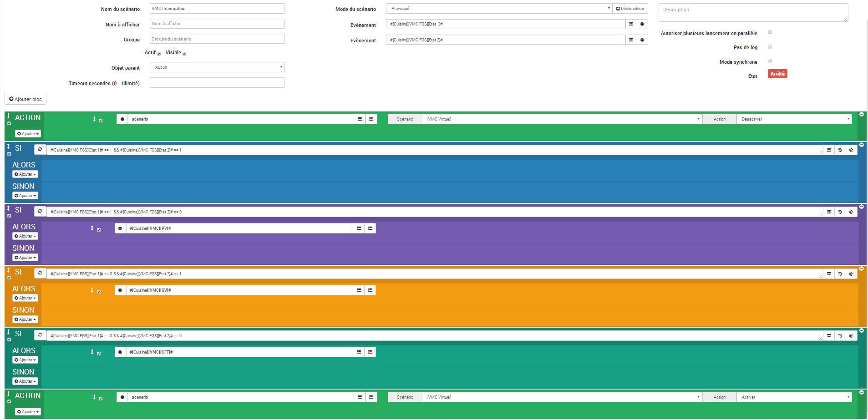This screenshot has width=868, height=420.
Task: Remove the [Cuisine][VMC][OFF] action
Action: (x=120, y=352)
